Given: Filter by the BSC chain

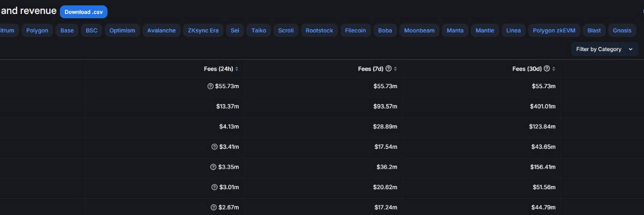Looking at the screenshot, I should pos(92,31).
